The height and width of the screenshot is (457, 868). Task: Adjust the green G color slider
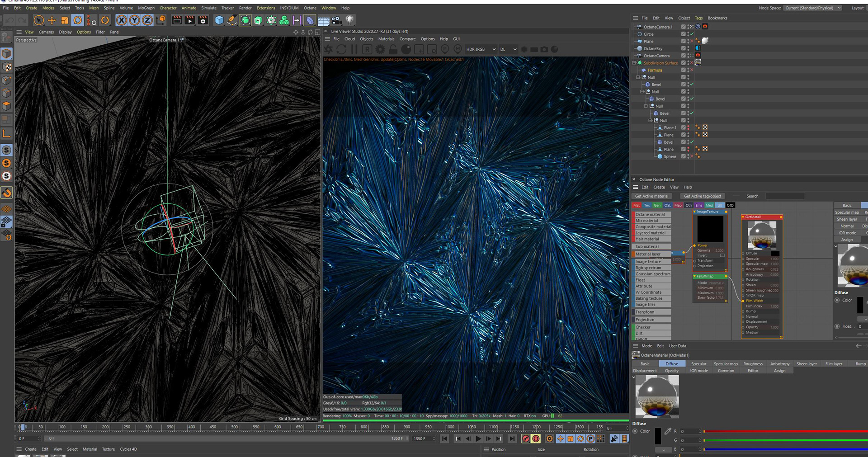[x=786, y=440]
